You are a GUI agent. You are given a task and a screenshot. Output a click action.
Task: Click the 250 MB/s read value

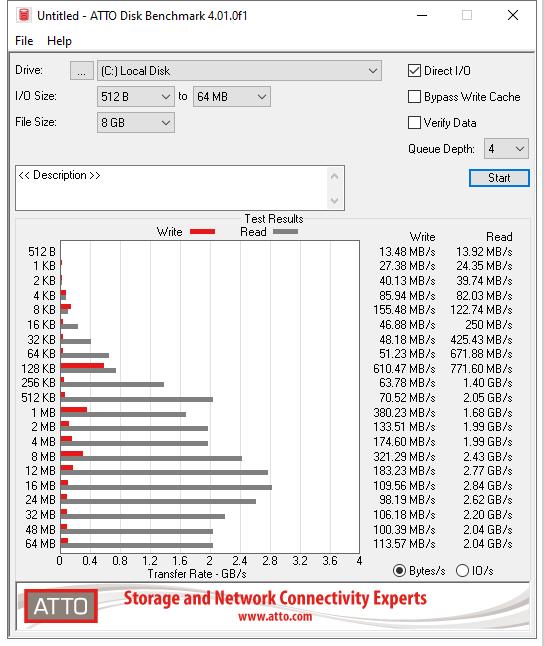(x=489, y=325)
